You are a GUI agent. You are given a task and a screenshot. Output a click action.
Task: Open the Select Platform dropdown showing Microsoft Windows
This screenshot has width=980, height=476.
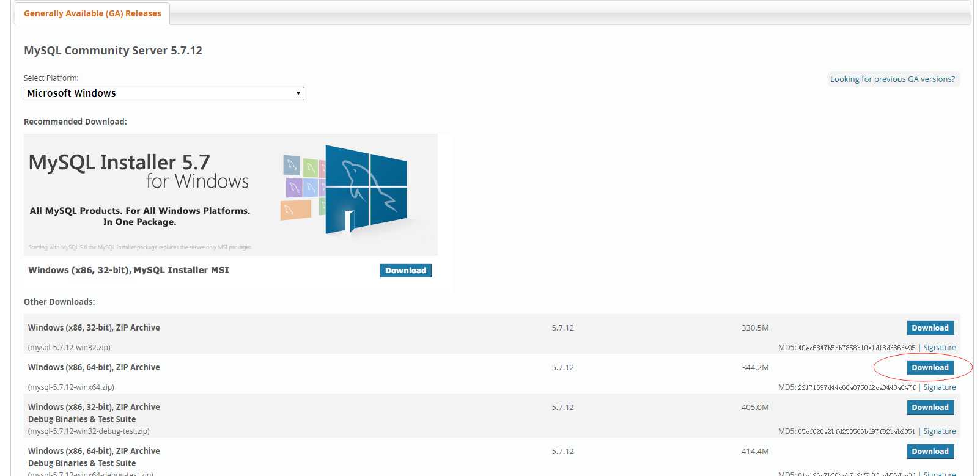pyautogui.click(x=164, y=93)
